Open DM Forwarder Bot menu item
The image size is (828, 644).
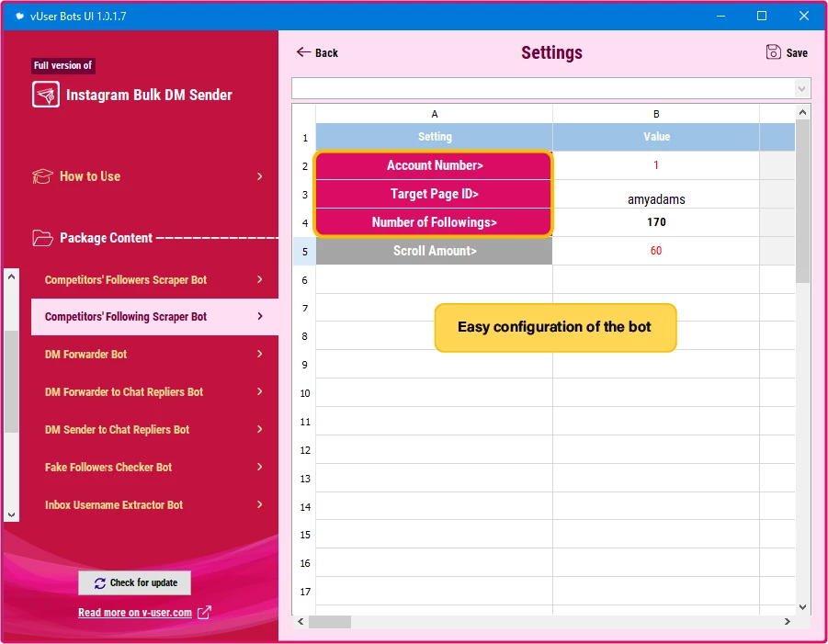tap(154, 355)
